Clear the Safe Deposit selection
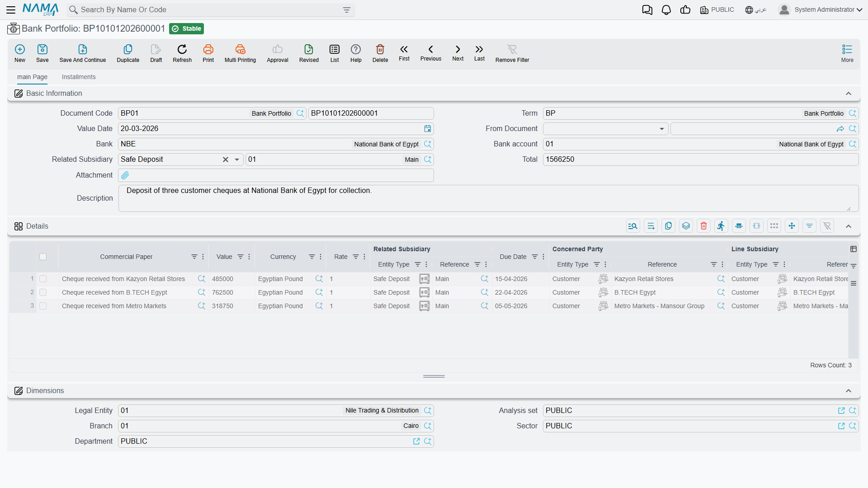868x488 pixels. pyautogui.click(x=226, y=160)
